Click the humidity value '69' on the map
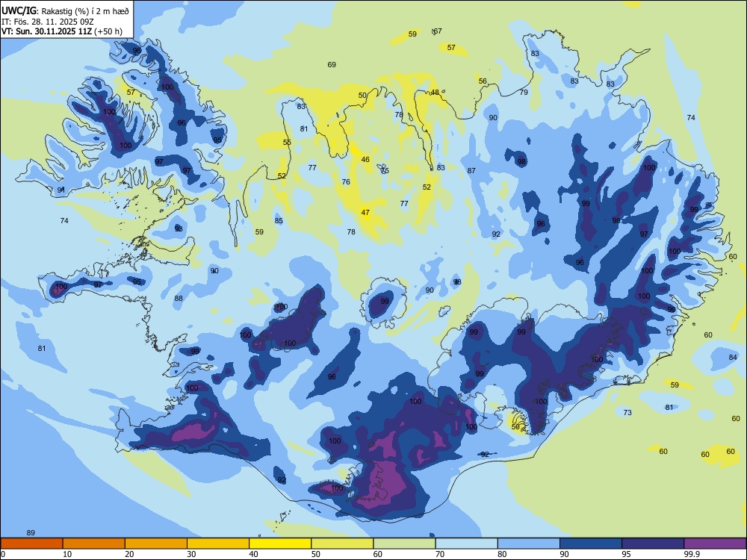747x560 pixels. pyautogui.click(x=332, y=64)
